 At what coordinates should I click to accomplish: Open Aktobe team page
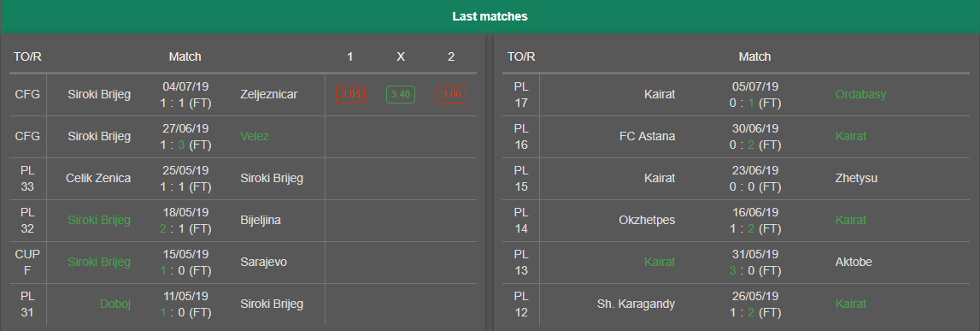(x=854, y=263)
